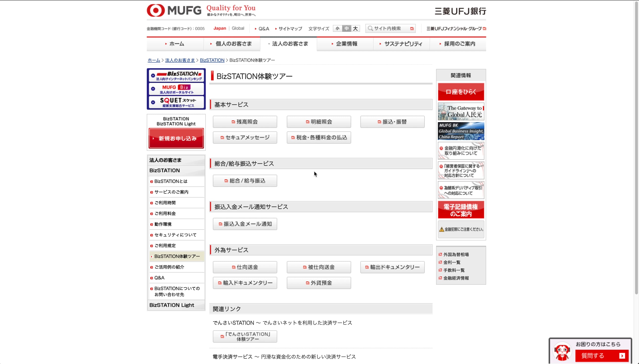639x364 pixels.
Task: Open the SQUET service banner
Action: point(176,102)
